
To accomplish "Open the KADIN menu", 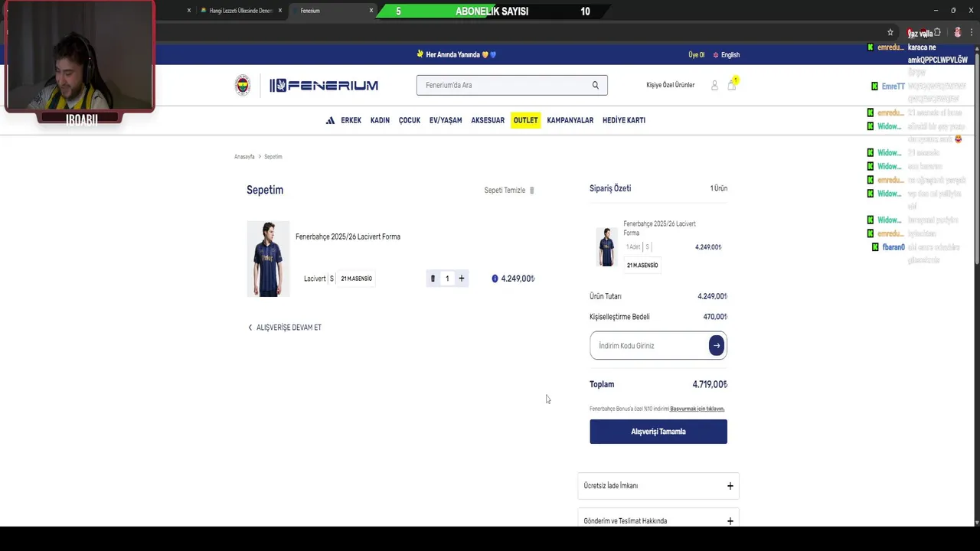I will 380,120.
